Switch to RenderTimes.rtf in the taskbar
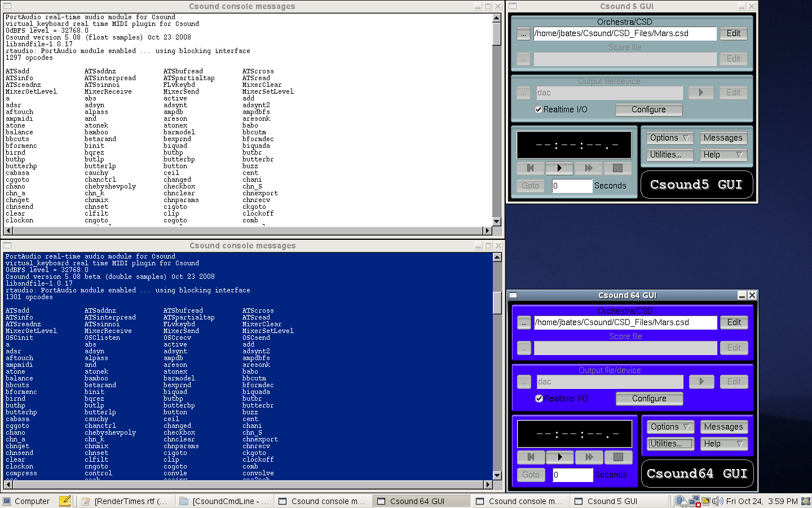812x508 pixels. 125,501
